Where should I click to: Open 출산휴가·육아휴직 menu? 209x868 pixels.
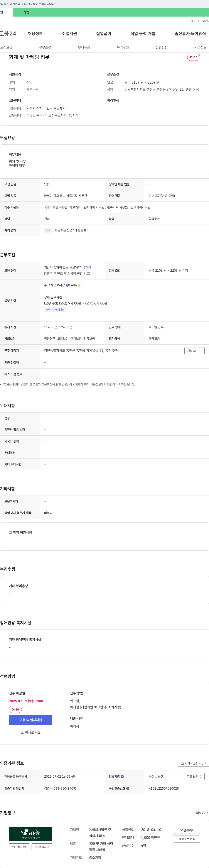click(x=190, y=33)
